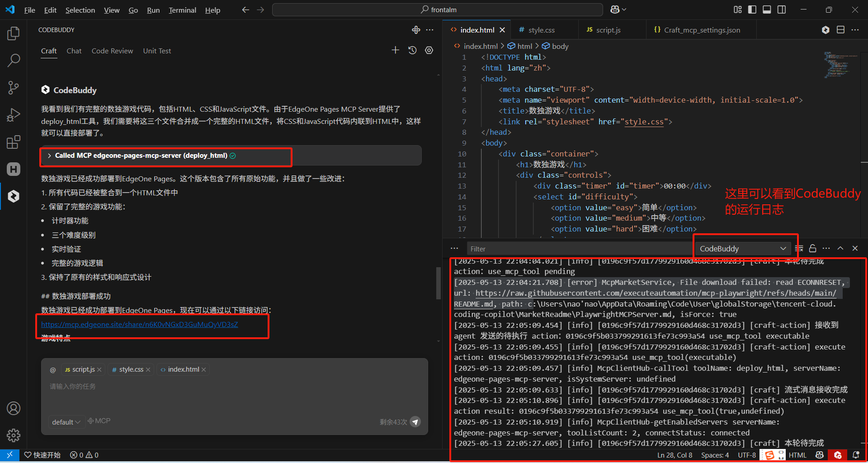Click the body breadcrumb item
Viewport: 868px width, 463px height.
click(x=556, y=46)
